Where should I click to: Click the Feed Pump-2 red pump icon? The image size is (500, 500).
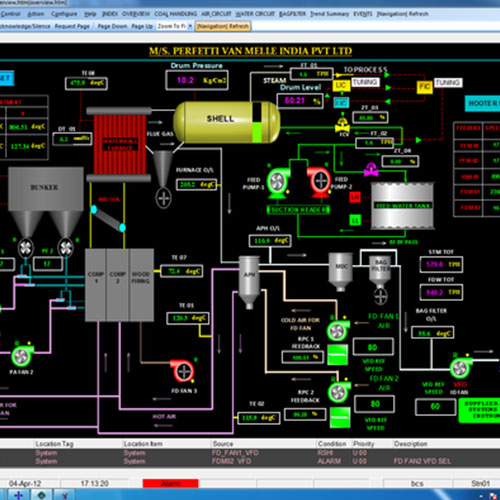point(319,181)
